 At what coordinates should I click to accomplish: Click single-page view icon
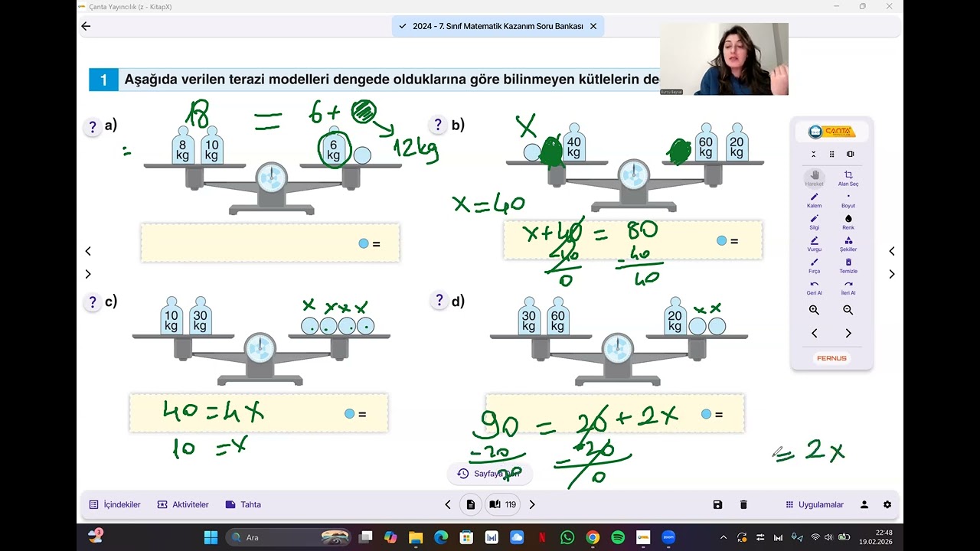(x=471, y=505)
